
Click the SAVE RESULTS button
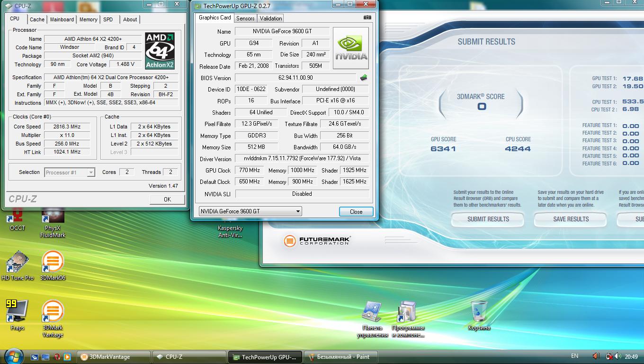571,219
